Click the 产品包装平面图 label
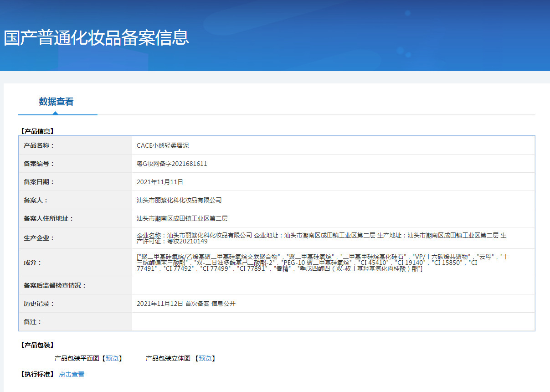 click(x=77, y=358)
